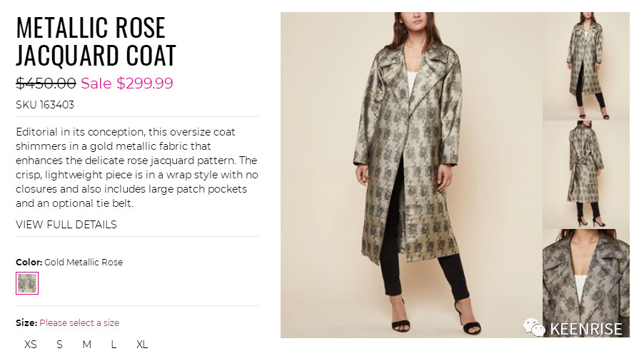
Task: Click the SKU 163403 text
Action: click(45, 105)
